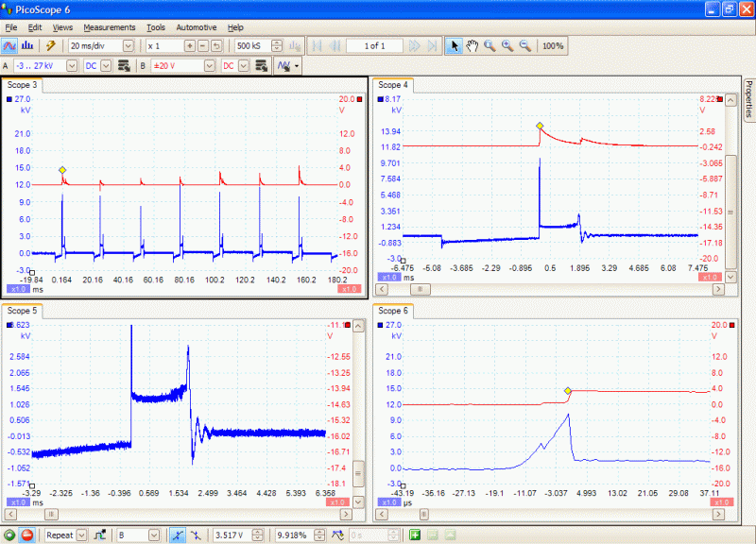Click the add measurement green plus
Screen dimensions: 756x544
click(x=415, y=535)
